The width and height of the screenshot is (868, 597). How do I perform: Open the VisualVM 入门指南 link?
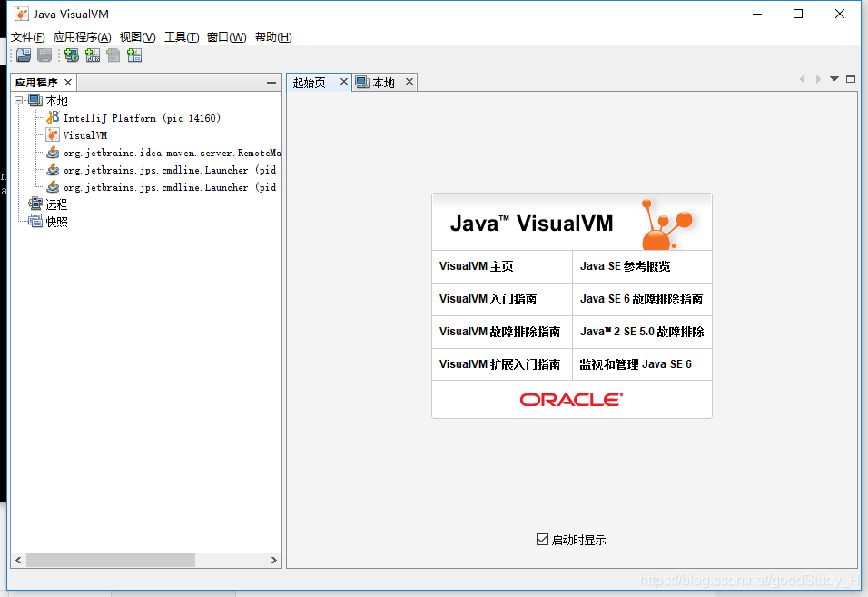click(x=488, y=299)
